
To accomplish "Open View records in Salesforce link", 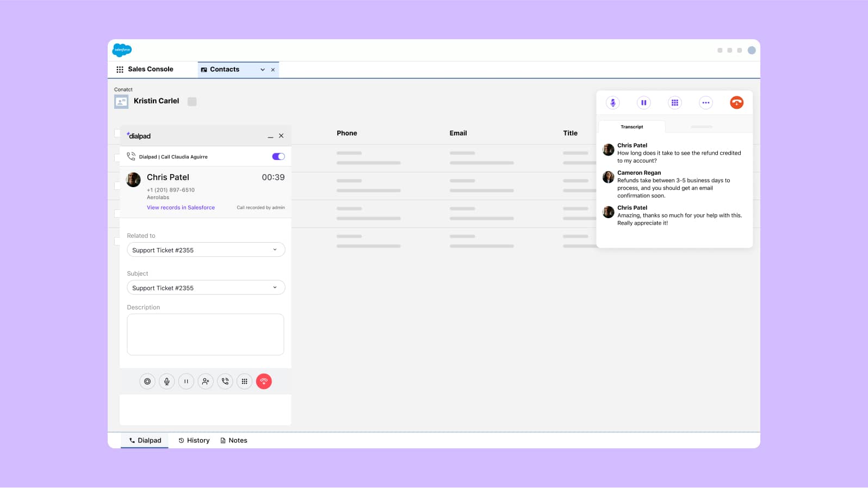I will click(x=181, y=208).
